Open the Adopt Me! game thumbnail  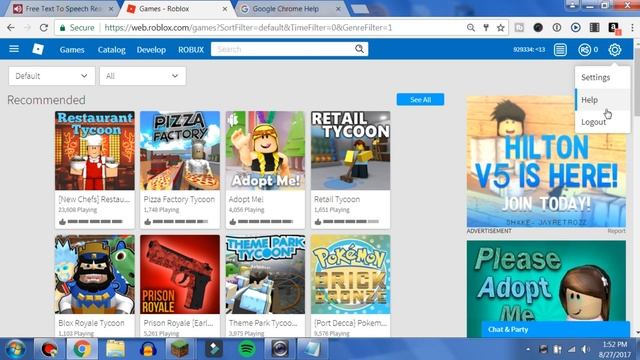pos(265,150)
